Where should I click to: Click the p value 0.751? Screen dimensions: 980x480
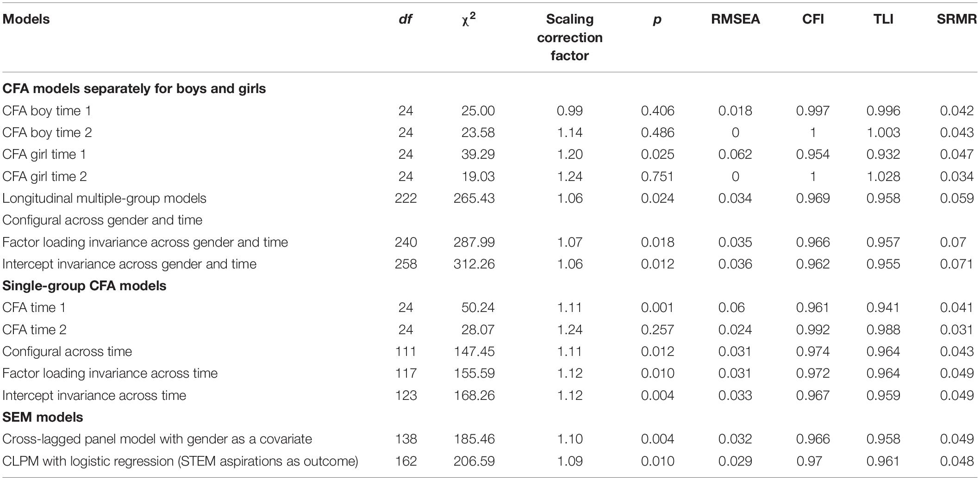657,176
